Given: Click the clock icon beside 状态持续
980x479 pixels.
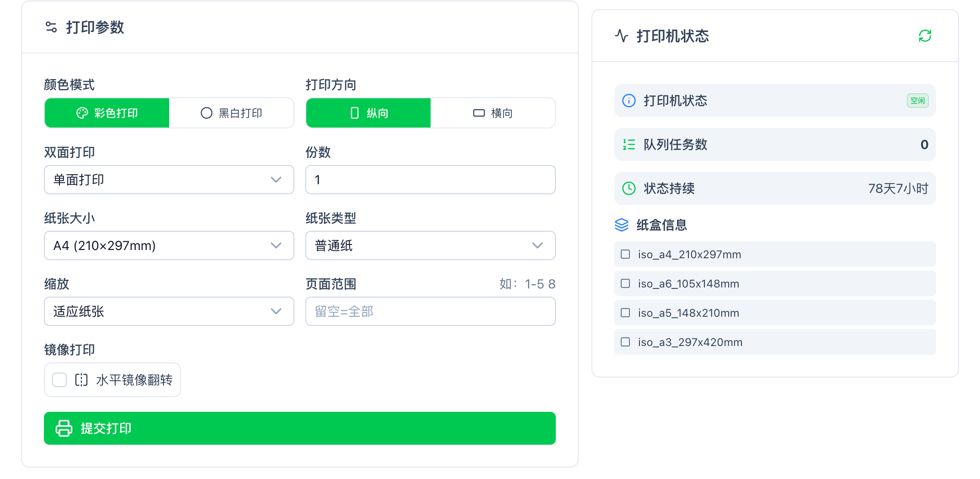Looking at the screenshot, I should [628, 188].
